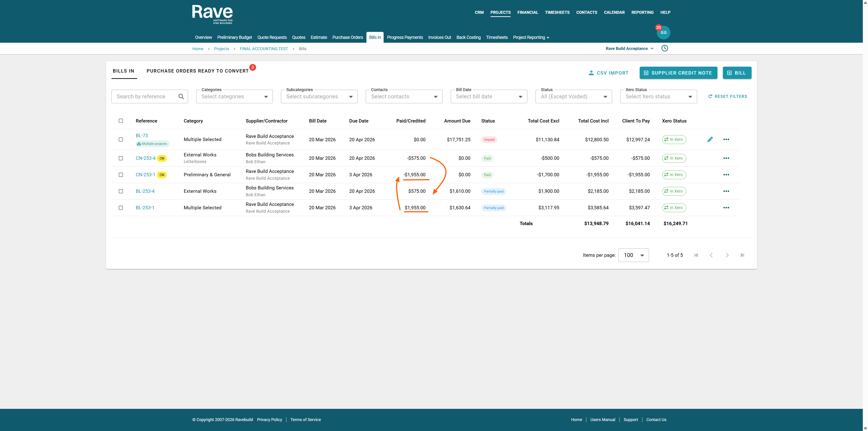Jump to last page icon

pos(742,255)
